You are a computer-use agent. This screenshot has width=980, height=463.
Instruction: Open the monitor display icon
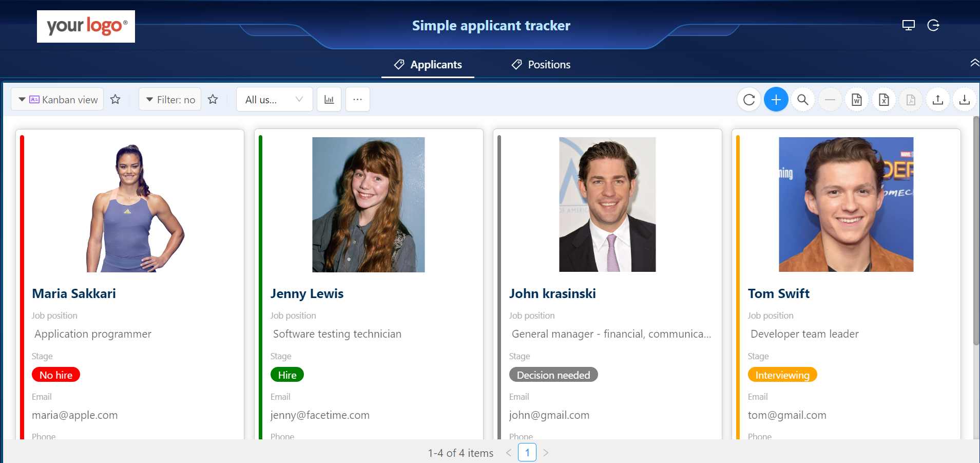(909, 25)
